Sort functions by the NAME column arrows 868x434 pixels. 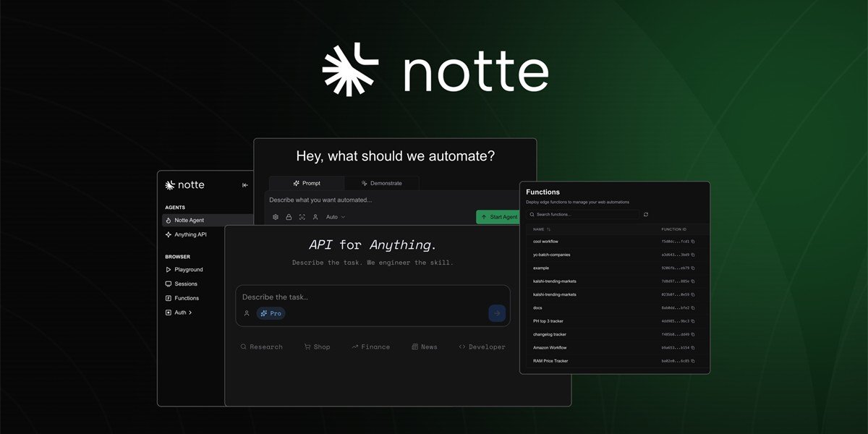tap(549, 229)
